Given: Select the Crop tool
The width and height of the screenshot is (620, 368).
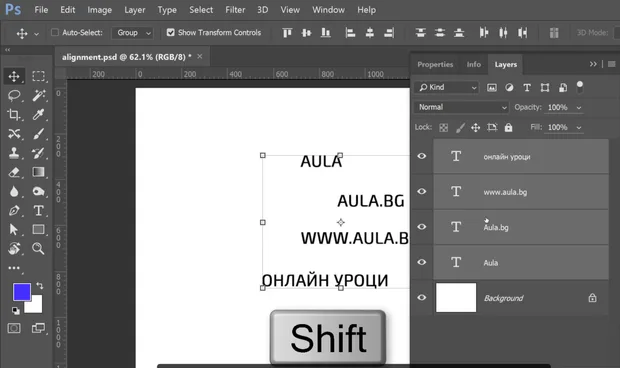Looking at the screenshot, I should 14,115.
